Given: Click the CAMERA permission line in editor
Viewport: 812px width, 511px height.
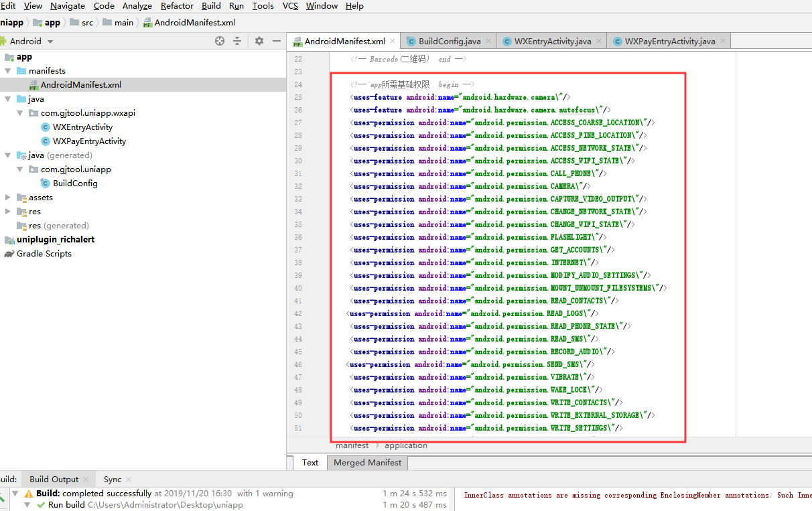Looking at the screenshot, I should pyautogui.click(x=470, y=186).
